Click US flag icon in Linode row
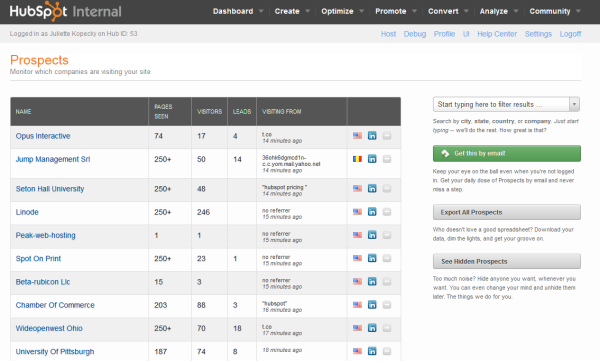Screen dimensions: 600x361 coord(357,212)
